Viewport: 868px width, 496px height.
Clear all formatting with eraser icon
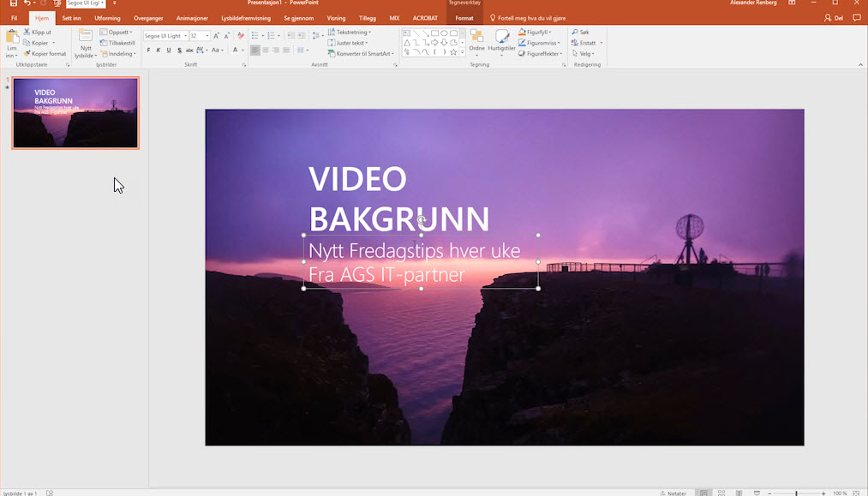241,35
